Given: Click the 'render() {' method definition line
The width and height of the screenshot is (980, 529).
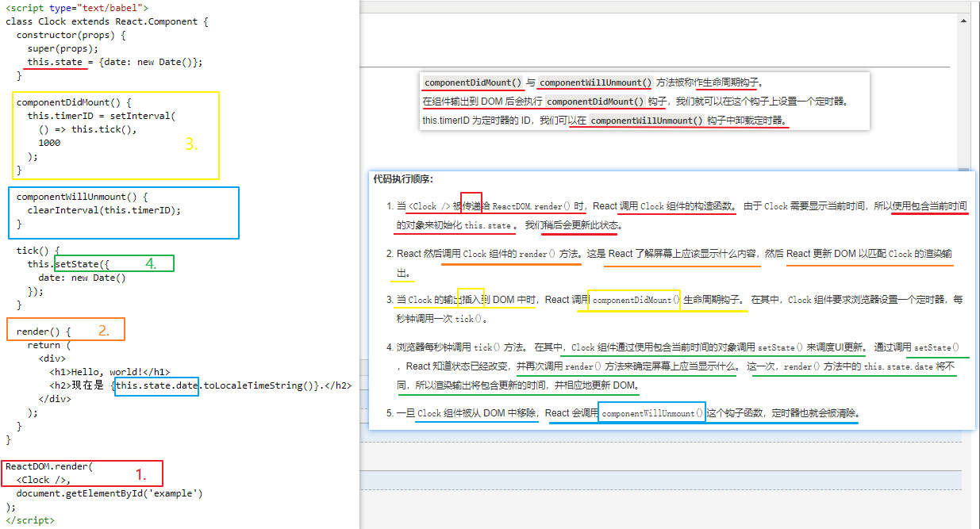Looking at the screenshot, I should point(44,332).
